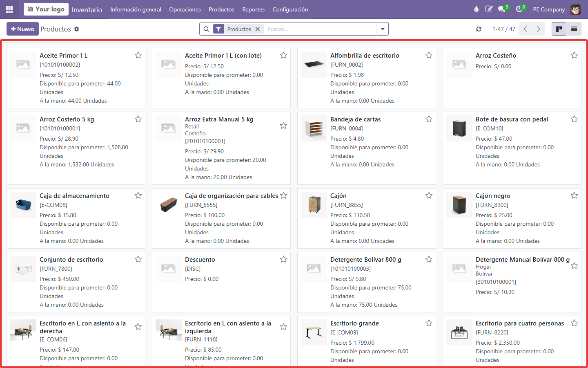Click the search magnifier icon
This screenshot has width=588, height=368.
pyautogui.click(x=207, y=29)
